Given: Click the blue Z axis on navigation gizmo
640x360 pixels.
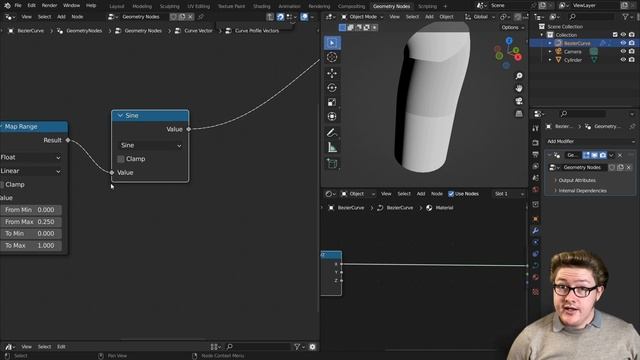Looking at the screenshot, I should [509, 40].
